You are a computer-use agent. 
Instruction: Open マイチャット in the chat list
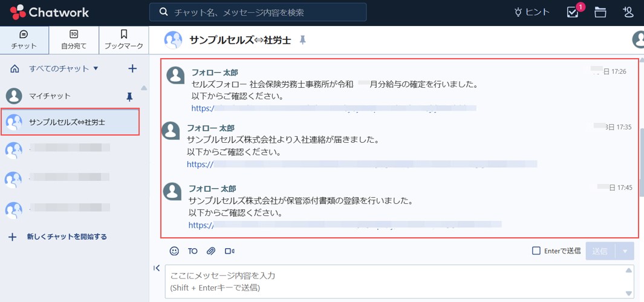(x=70, y=96)
